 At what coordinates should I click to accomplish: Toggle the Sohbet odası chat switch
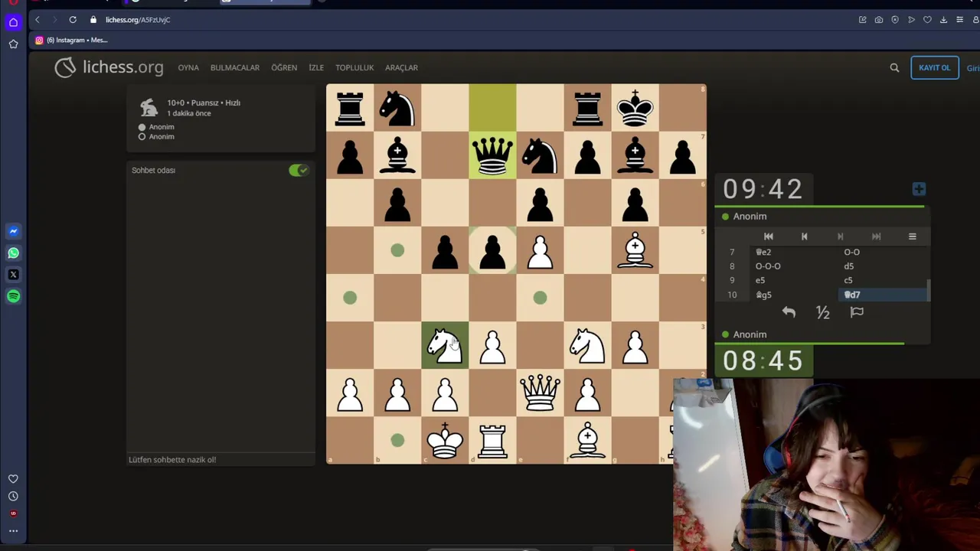click(x=299, y=170)
